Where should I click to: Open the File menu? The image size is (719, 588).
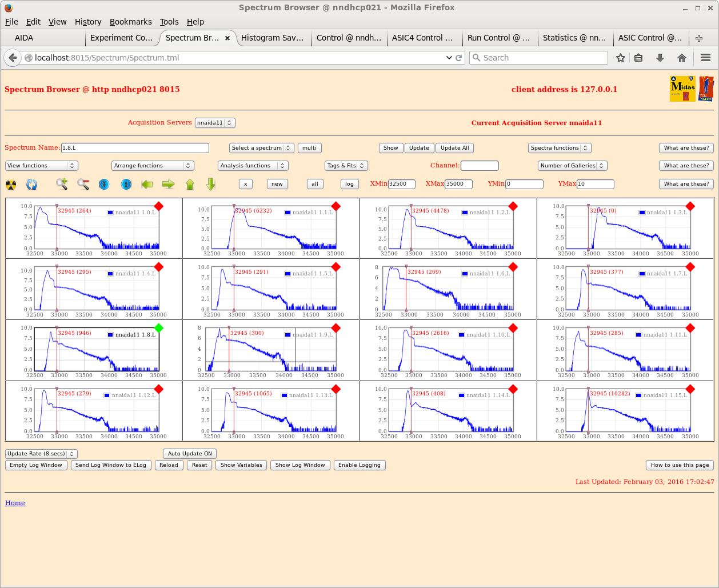click(11, 22)
